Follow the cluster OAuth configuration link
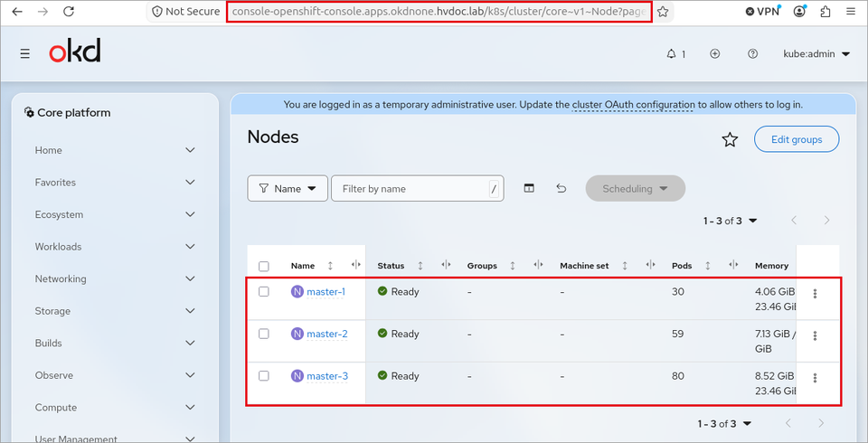Viewport: 868px width, 443px height. pos(633,104)
